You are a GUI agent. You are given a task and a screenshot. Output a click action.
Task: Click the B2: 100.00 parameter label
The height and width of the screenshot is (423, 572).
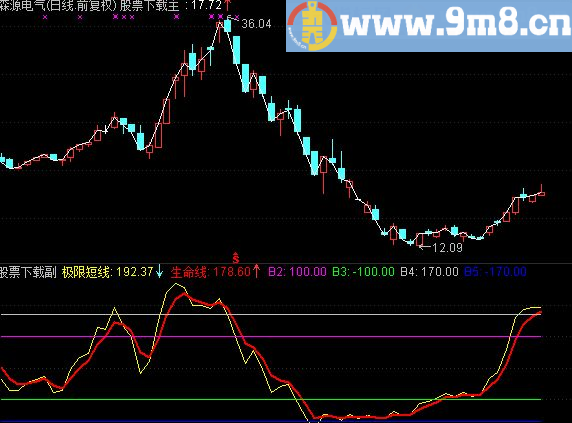coord(297,272)
